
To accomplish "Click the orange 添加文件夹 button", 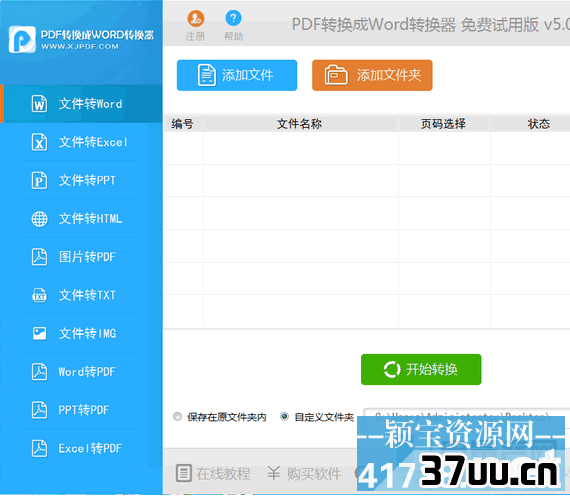I will (372, 75).
